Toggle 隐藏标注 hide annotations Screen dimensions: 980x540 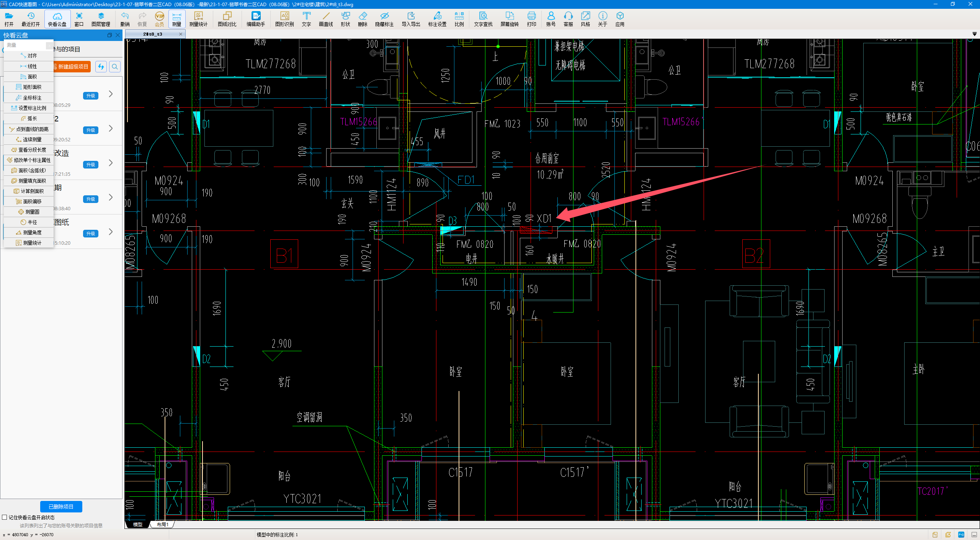384,19
